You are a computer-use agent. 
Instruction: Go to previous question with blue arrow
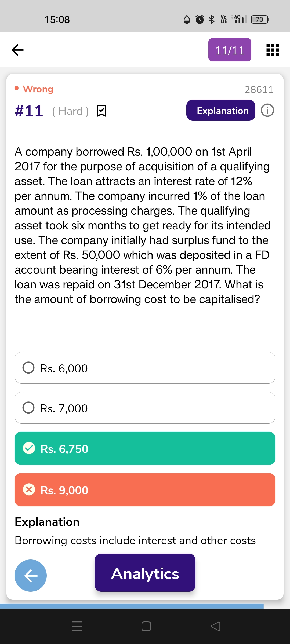(x=31, y=575)
